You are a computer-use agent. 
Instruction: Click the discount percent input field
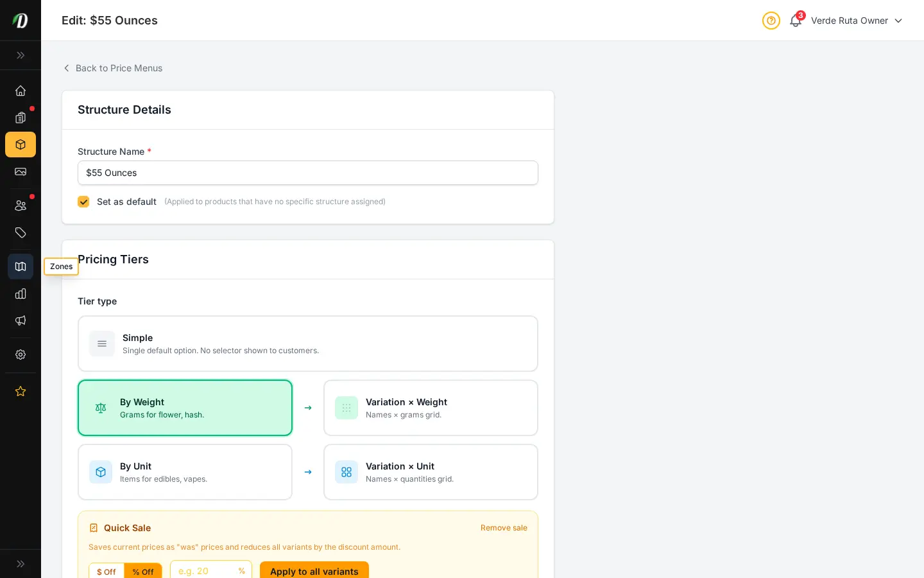211,571
